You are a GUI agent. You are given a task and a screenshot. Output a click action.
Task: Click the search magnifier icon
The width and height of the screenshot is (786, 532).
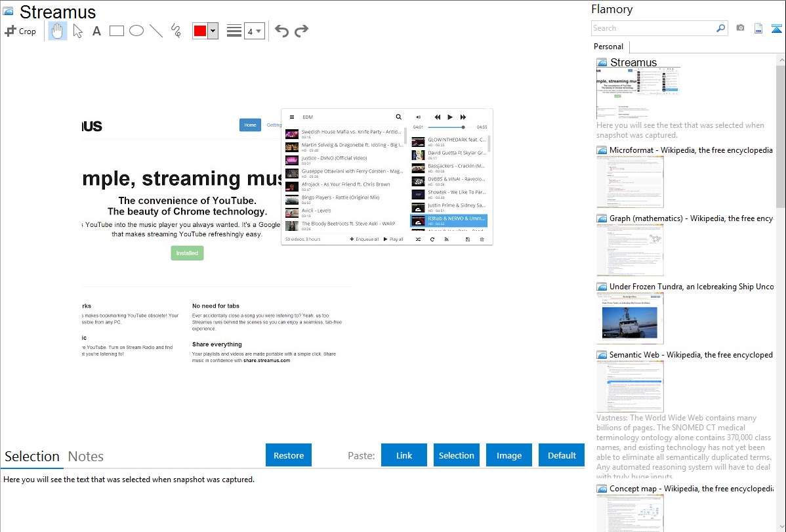[720, 28]
